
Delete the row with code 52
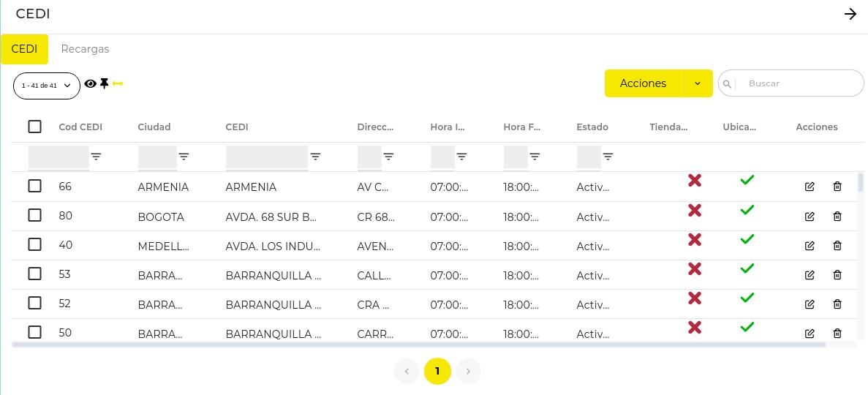[x=837, y=304]
